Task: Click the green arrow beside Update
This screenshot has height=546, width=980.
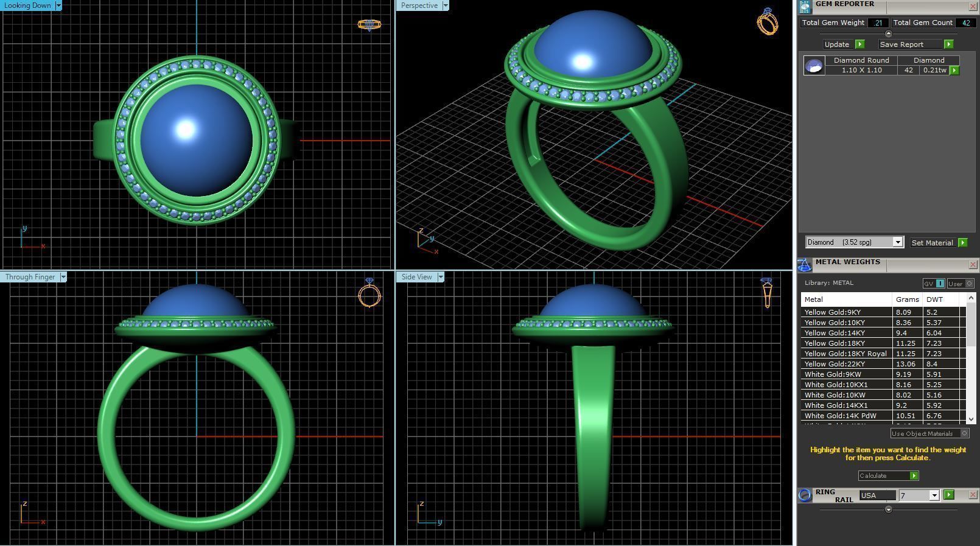Action: click(859, 44)
